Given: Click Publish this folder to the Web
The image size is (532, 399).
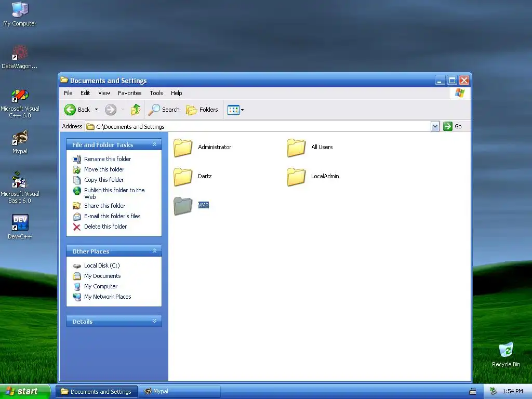Looking at the screenshot, I should point(114,193).
